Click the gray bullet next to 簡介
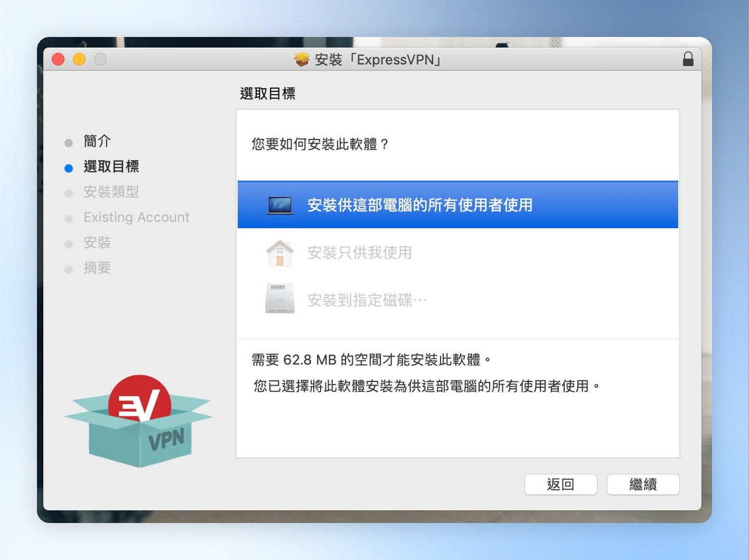This screenshot has width=749, height=560. (x=69, y=143)
